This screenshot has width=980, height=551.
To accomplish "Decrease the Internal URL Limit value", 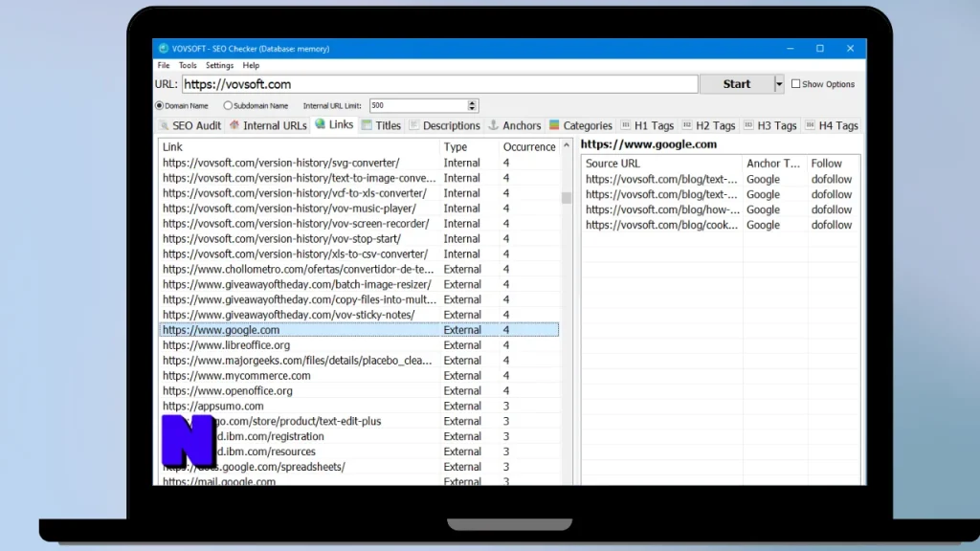I will tap(472, 109).
